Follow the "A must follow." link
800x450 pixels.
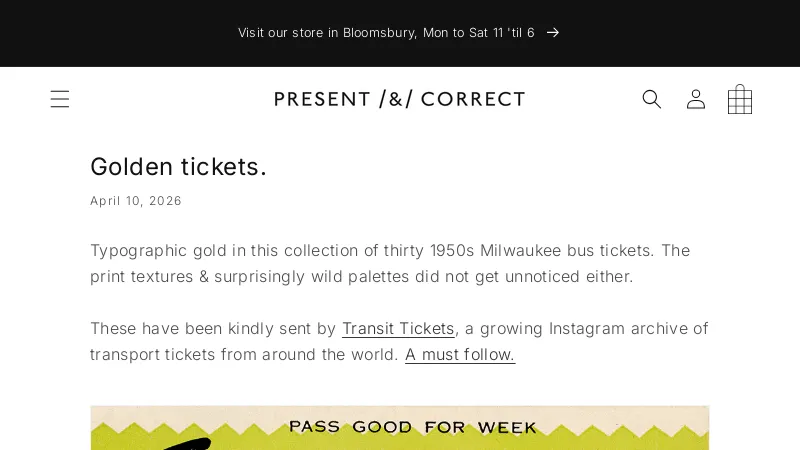pyautogui.click(x=460, y=354)
